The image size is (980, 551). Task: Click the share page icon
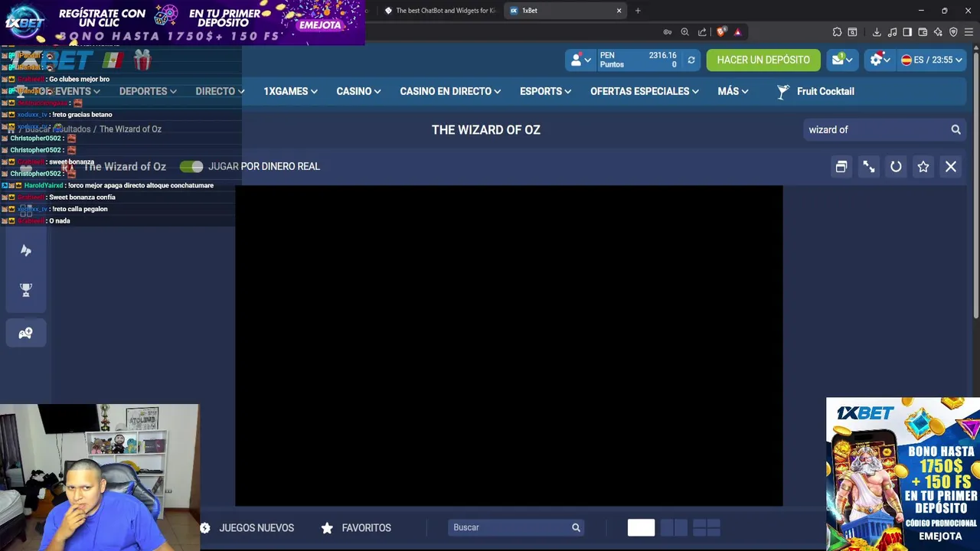702,32
